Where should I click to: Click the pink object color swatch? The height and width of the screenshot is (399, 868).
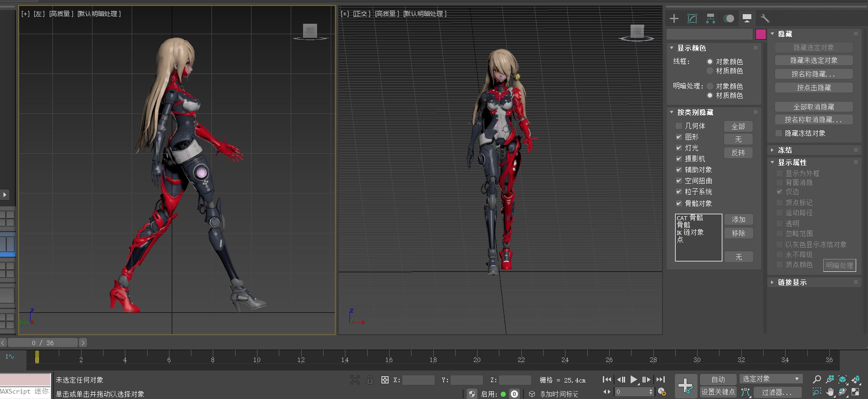760,34
